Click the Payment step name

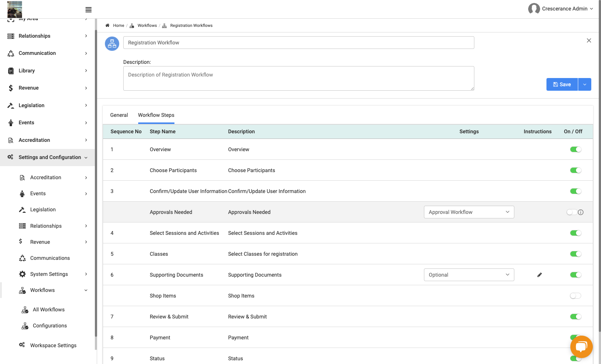(x=160, y=337)
